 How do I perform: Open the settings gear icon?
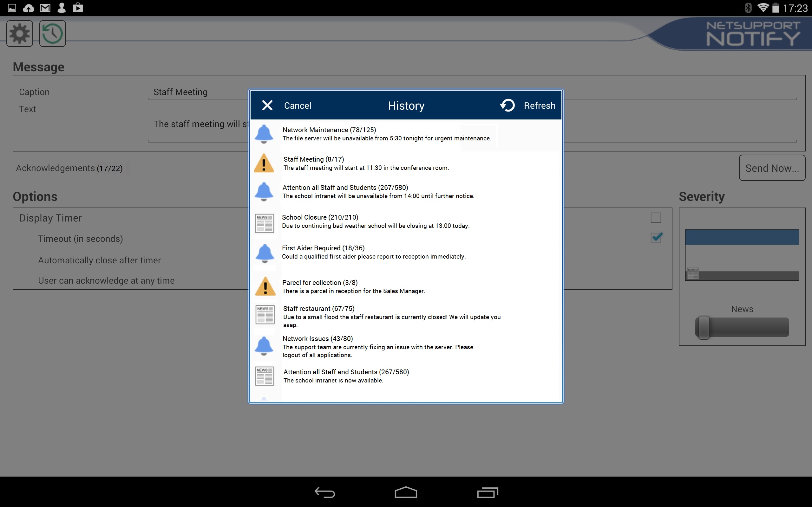(19, 33)
